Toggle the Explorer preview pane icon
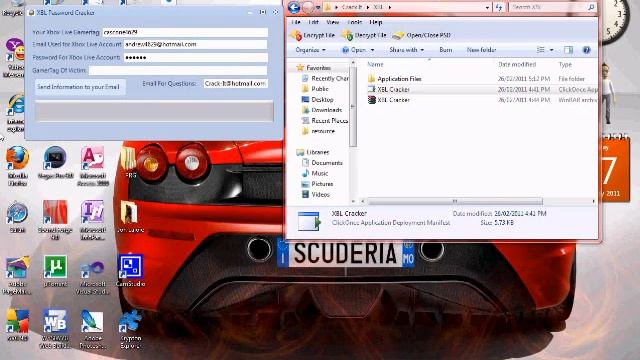This screenshot has height=360, width=640. coord(568,50)
